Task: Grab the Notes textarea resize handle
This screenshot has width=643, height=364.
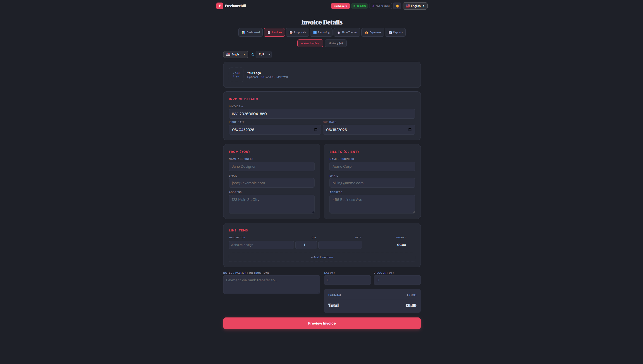Action: (319, 292)
